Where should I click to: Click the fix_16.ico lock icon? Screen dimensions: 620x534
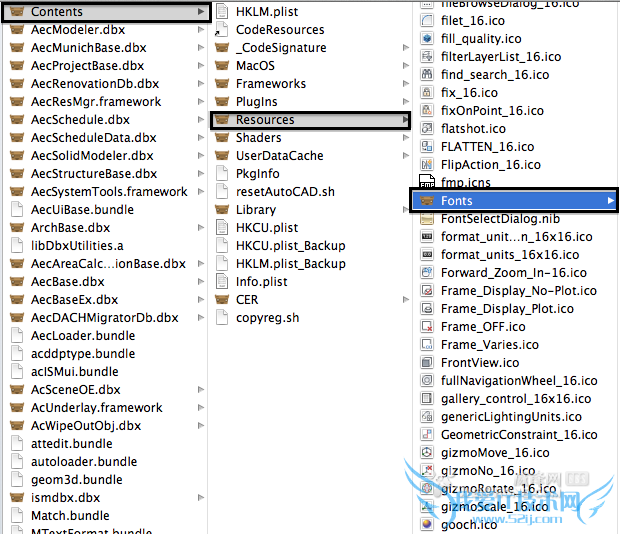(427, 92)
